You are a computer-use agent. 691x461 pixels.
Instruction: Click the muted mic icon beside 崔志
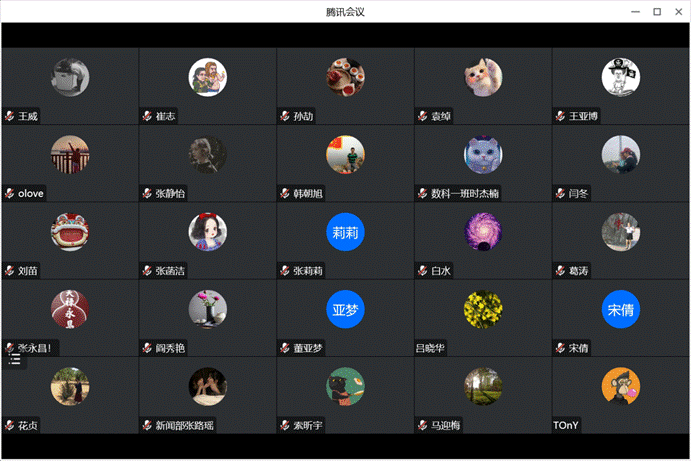[x=147, y=116]
